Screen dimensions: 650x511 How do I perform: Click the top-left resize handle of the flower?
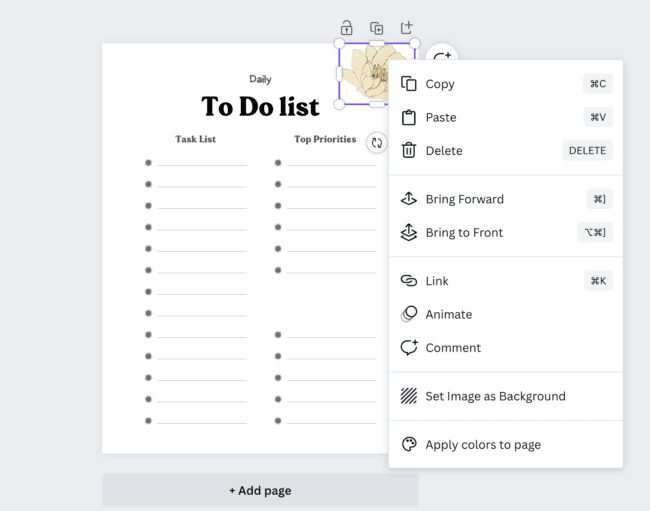(339, 43)
